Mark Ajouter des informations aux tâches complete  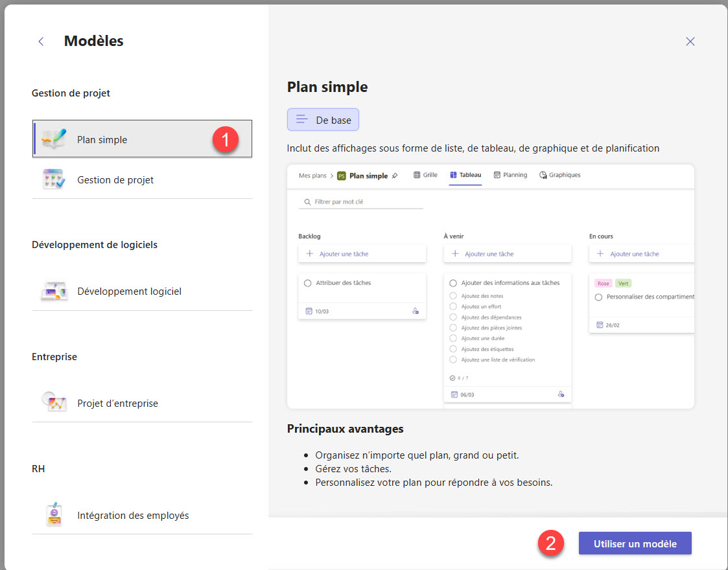point(453,283)
